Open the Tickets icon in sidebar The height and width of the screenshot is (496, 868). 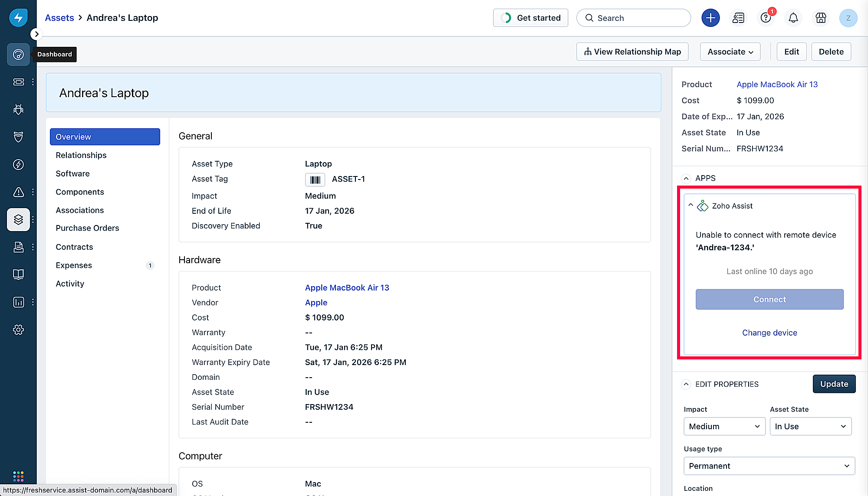click(x=18, y=82)
